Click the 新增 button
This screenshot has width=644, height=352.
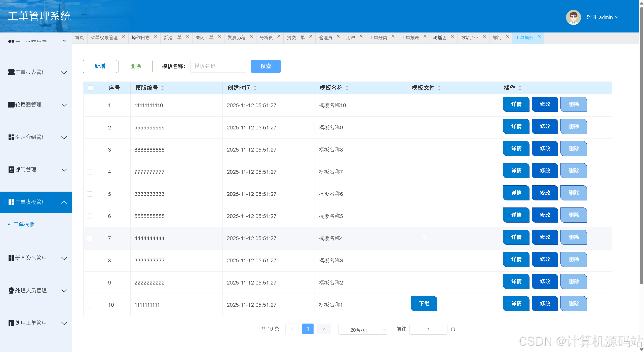pos(100,66)
